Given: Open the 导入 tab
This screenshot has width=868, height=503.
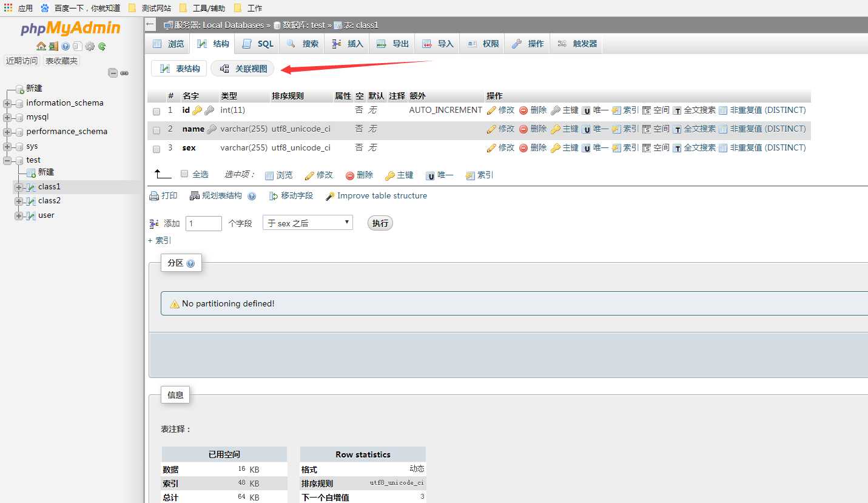Looking at the screenshot, I should 437,44.
